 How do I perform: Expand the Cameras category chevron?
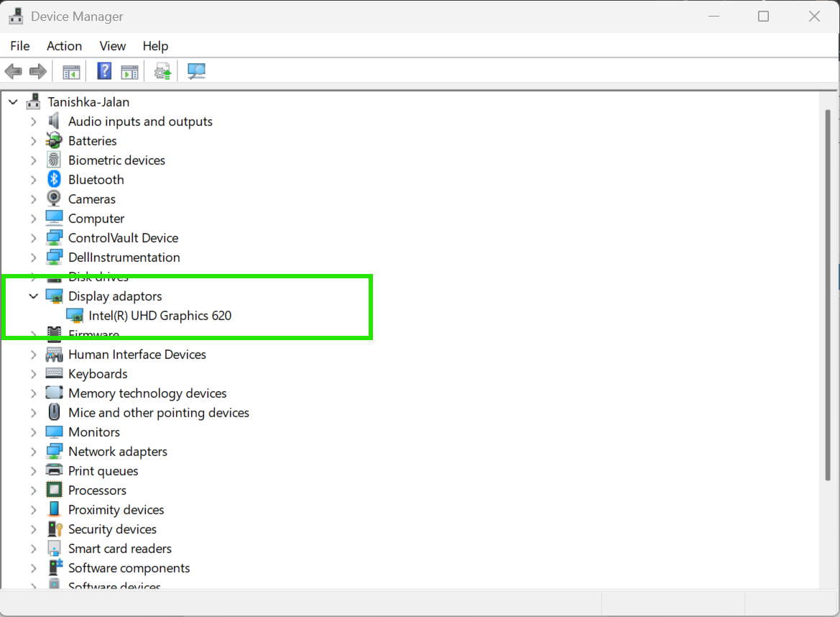coord(34,199)
